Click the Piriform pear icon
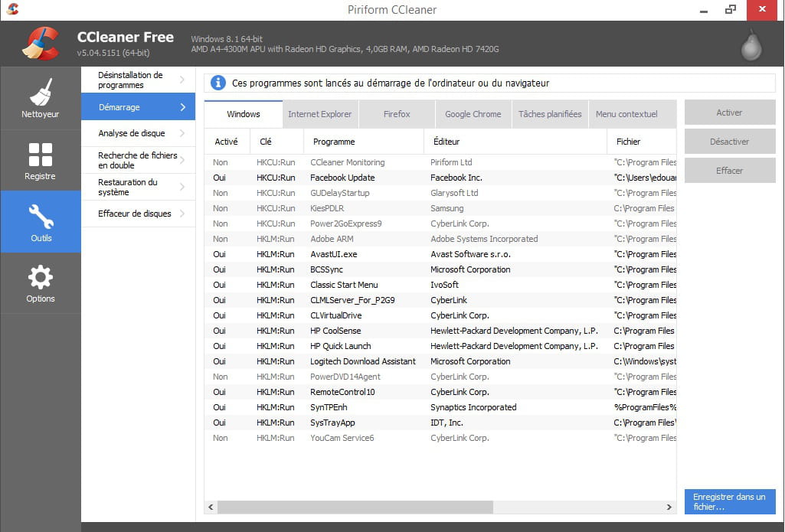Viewport: 785px width, 532px height. 751,44
